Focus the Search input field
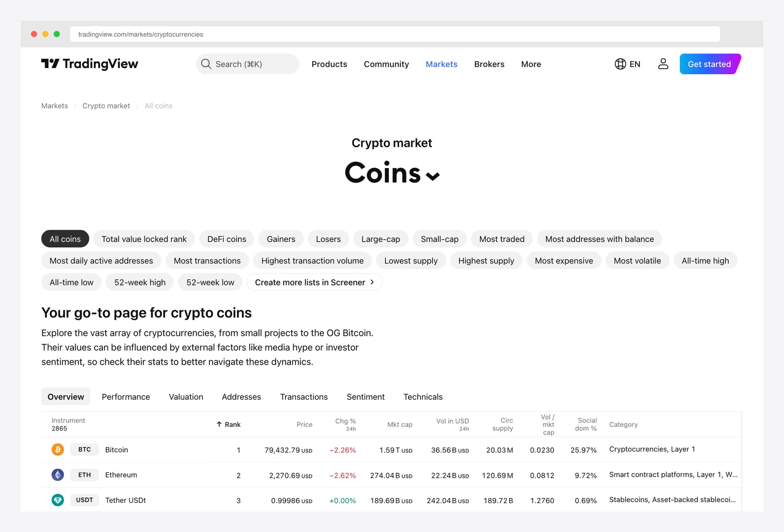Image resolution: width=784 pixels, height=532 pixels. point(248,64)
